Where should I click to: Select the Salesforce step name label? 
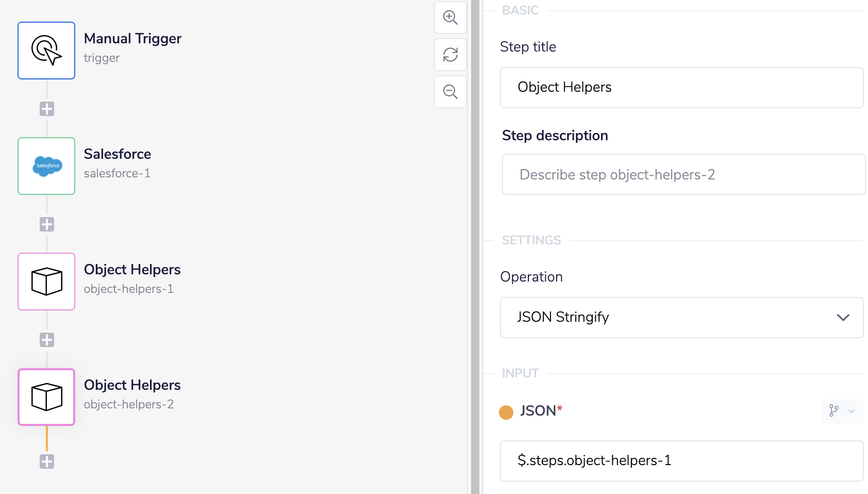pyautogui.click(x=117, y=154)
